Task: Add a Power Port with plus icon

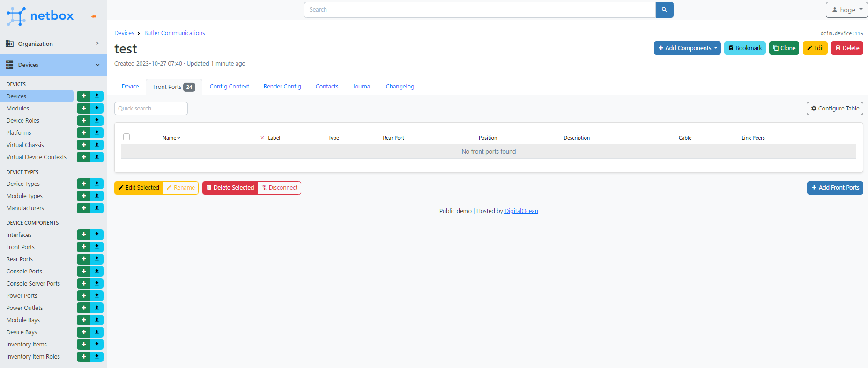Action: pos(83,295)
